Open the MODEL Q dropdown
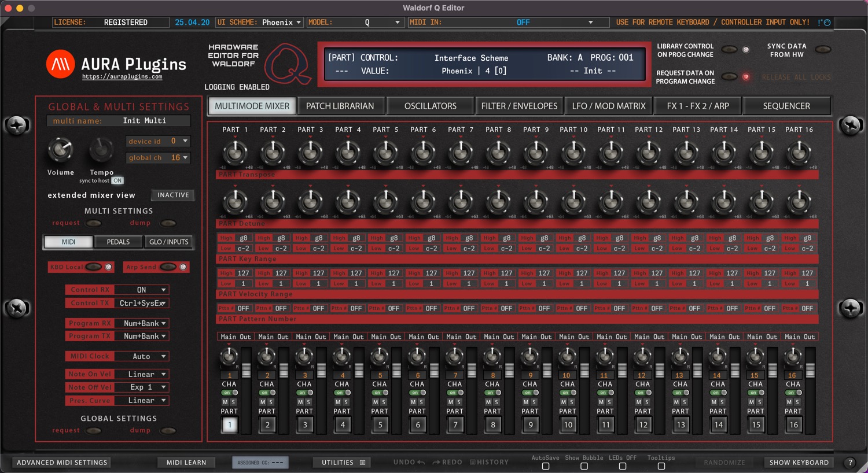868x473 pixels. [x=355, y=23]
